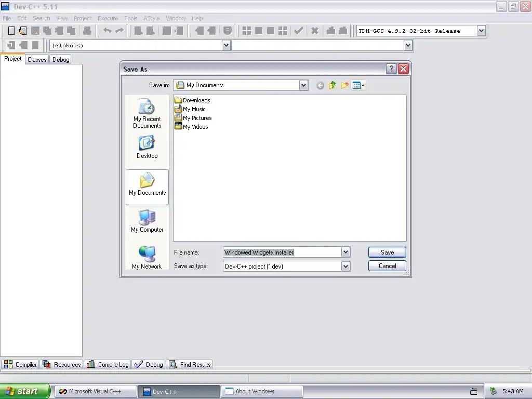Go to My Network in the places bar
The height and width of the screenshot is (399, 532).
click(x=147, y=258)
